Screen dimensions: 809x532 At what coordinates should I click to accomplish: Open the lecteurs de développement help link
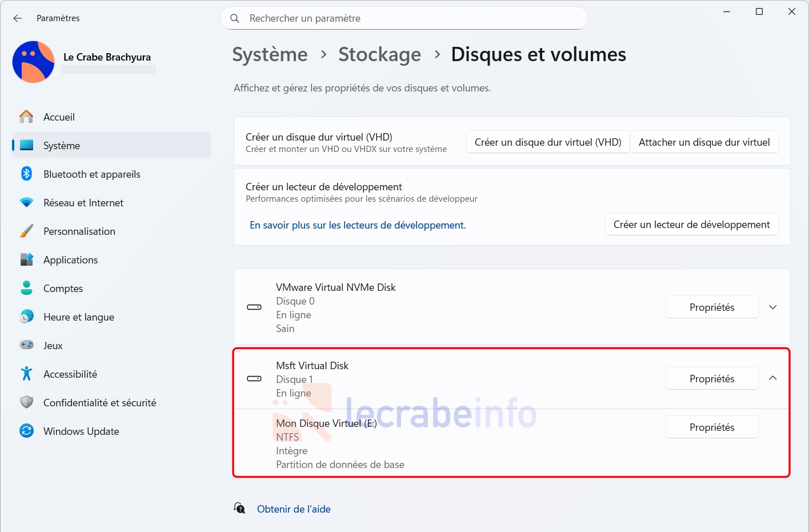pyautogui.click(x=358, y=225)
